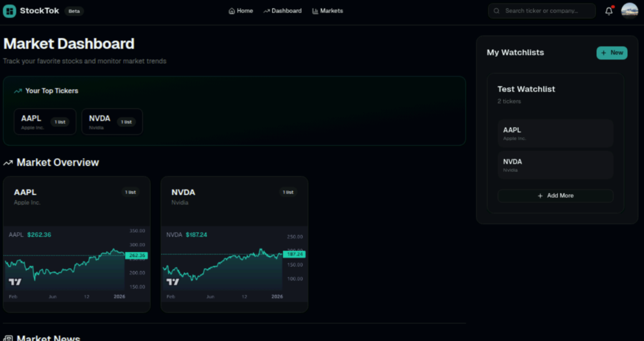Click 1 list badge on NVDA overview card

pyautogui.click(x=288, y=192)
